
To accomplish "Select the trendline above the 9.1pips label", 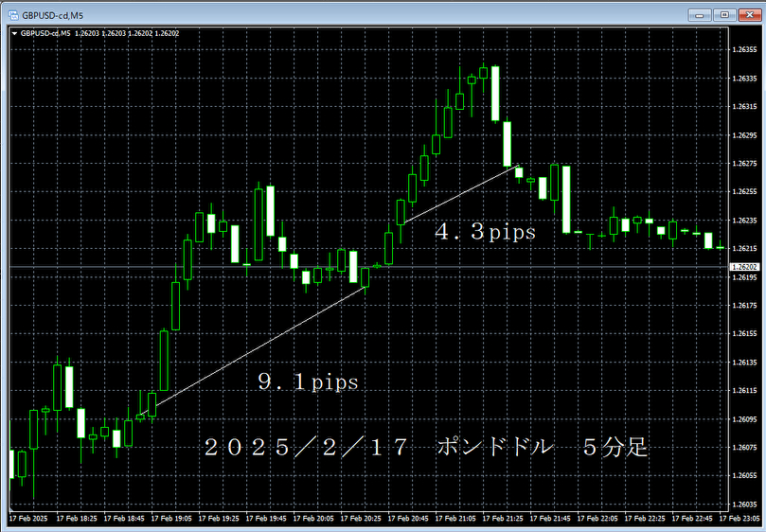I will tap(253, 351).
